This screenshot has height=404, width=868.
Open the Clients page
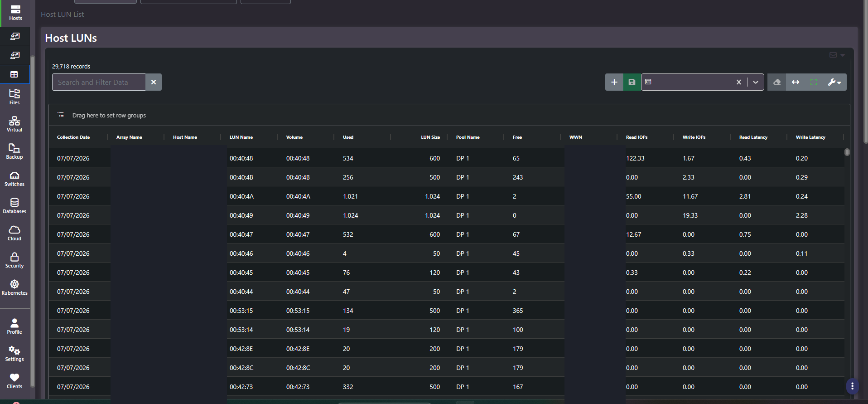14,381
